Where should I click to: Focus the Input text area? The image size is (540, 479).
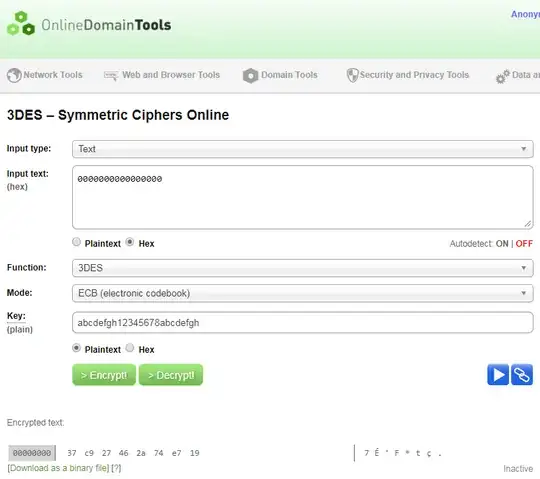coord(303,197)
